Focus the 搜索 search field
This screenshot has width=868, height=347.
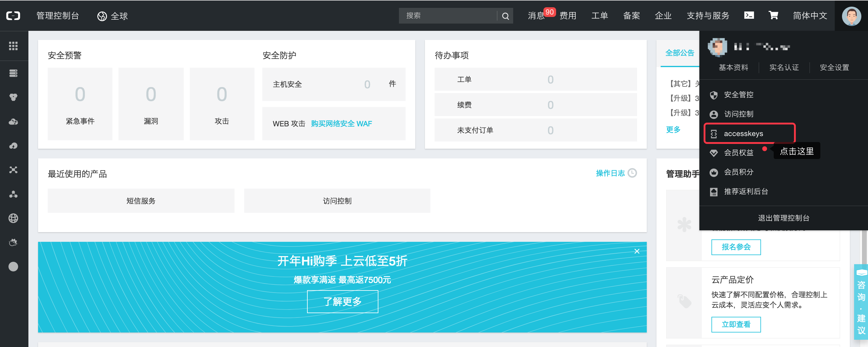coord(448,16)
